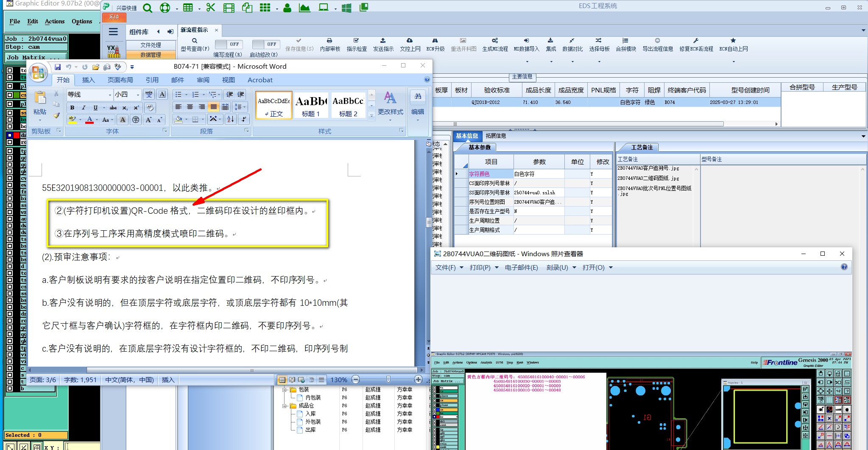
Task: Open 打开(O) dropdown in photo viewer
Action: [597, 268]
